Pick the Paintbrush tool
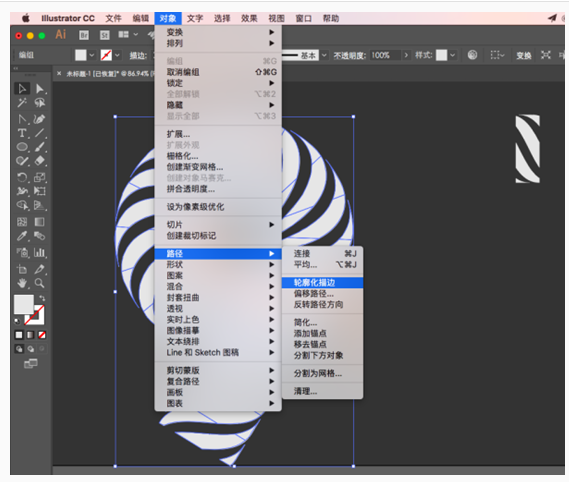This screenshot has width=569, height=482. [40, 147]
